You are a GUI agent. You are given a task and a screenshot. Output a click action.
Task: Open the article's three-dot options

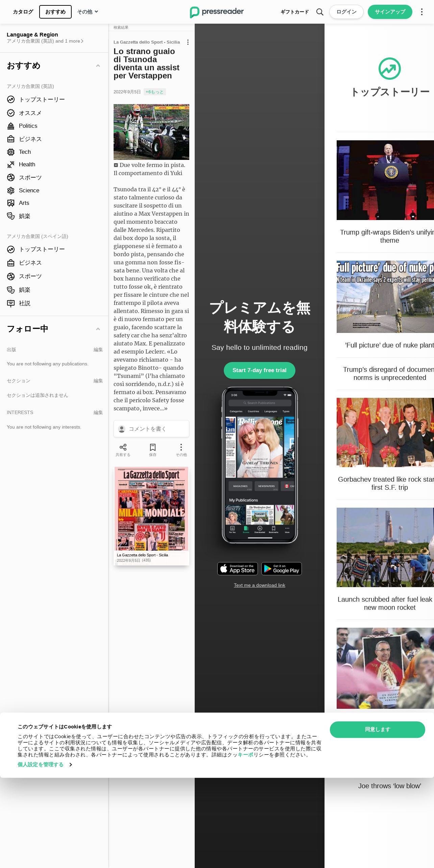coord(188,42)
